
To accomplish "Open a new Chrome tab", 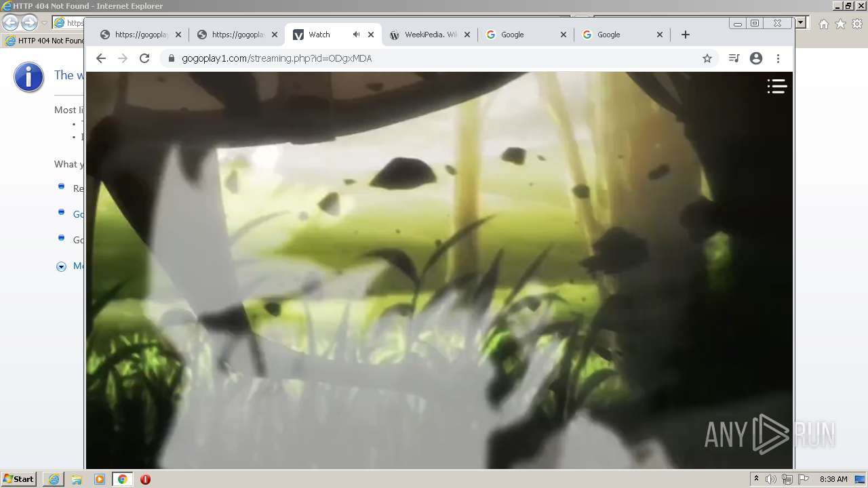I will pos(686,35).
